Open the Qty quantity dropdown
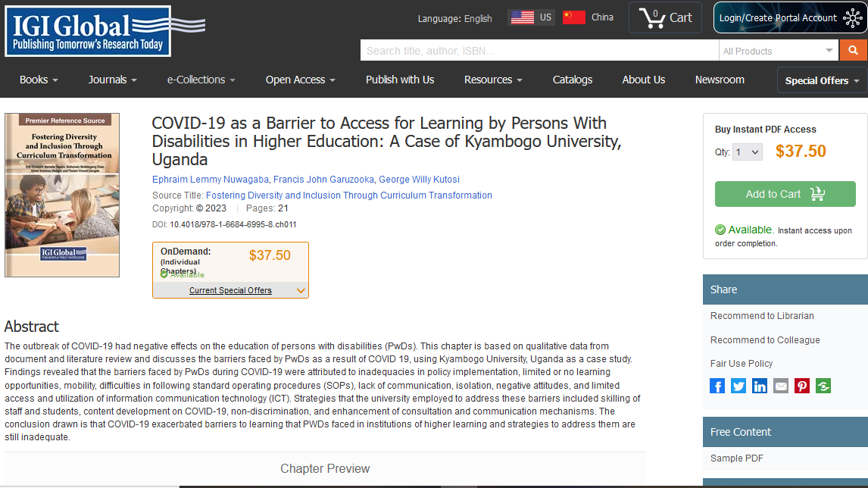Image resolution: width=868 pixels, height=488 pixels. pyautogui.click(x=747, y=152)
